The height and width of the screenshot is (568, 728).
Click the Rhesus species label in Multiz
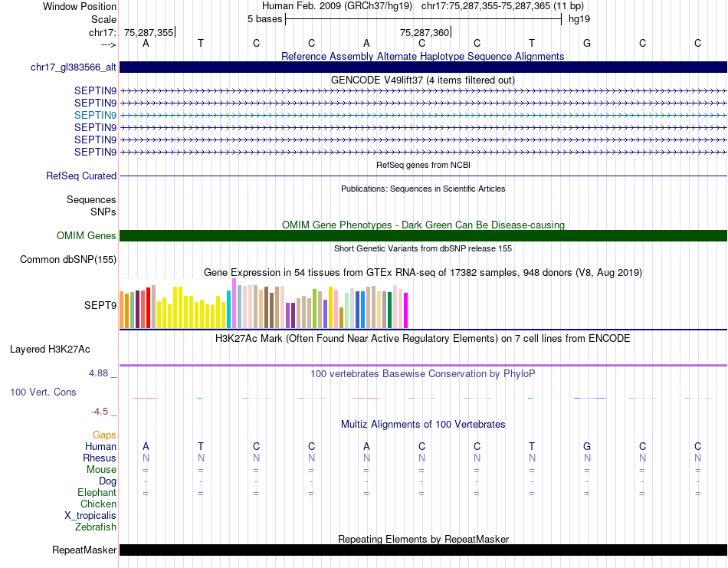tap(100, 458)
